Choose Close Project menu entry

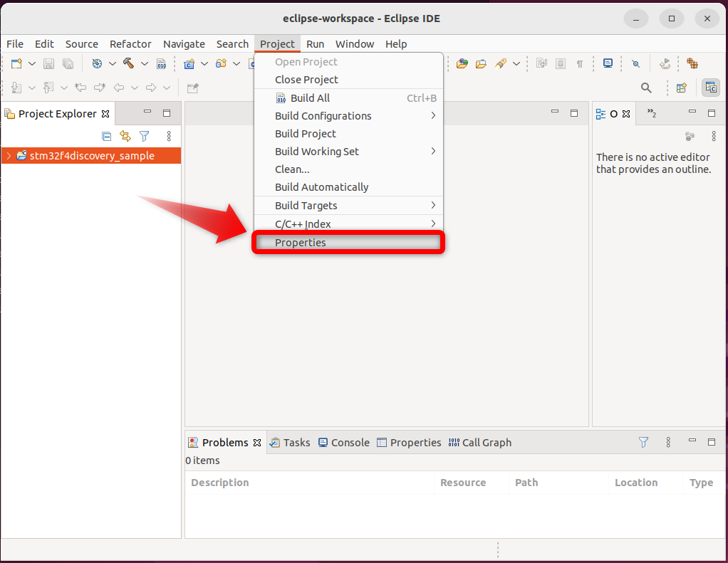click(x=348, y=80)
